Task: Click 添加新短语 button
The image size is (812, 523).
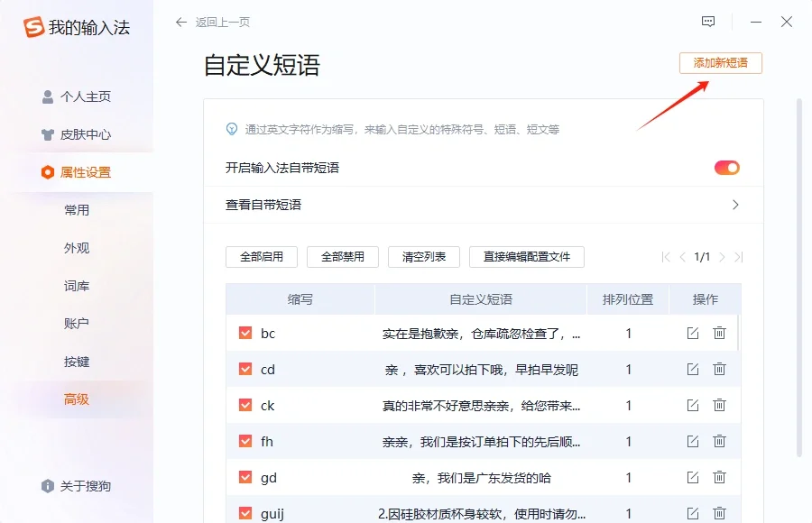Action: click(x=720, y=63)
